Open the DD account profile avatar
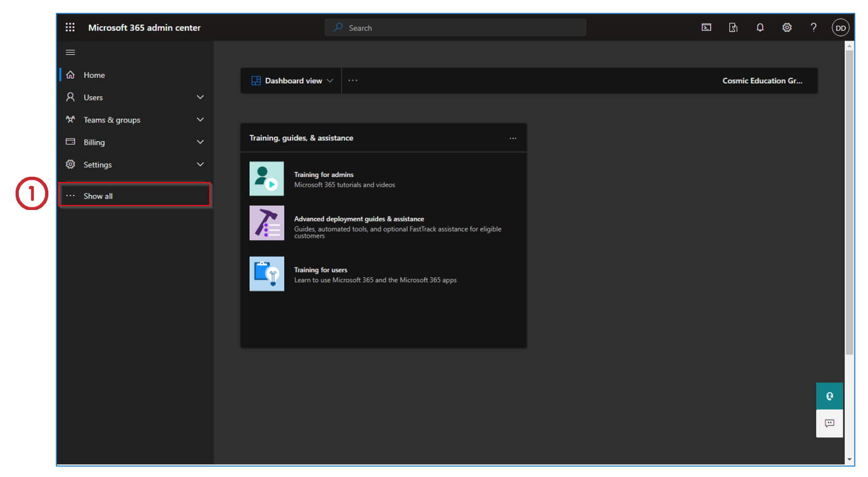The height and width of the screenshot is (477, 868). click(x=841, y=28)
